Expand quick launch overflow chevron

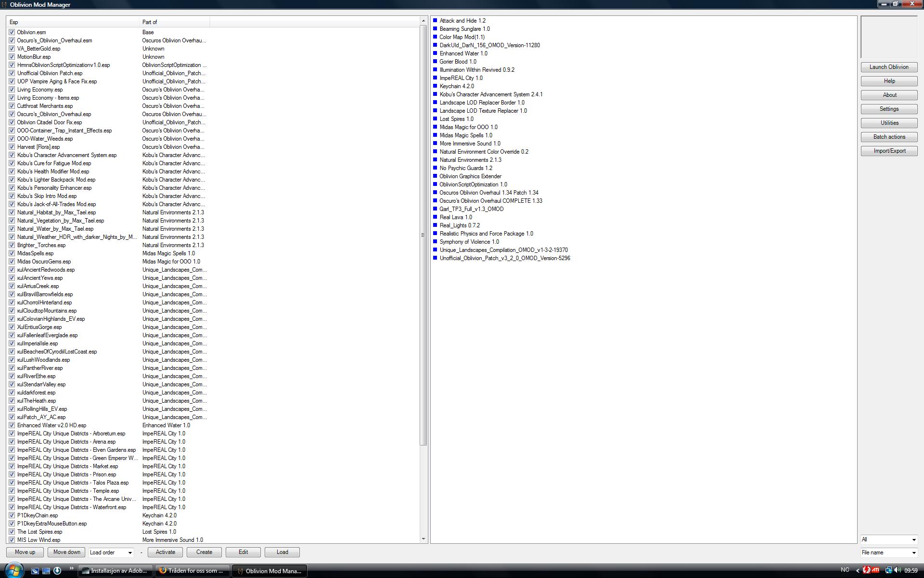tap(71, 568)
